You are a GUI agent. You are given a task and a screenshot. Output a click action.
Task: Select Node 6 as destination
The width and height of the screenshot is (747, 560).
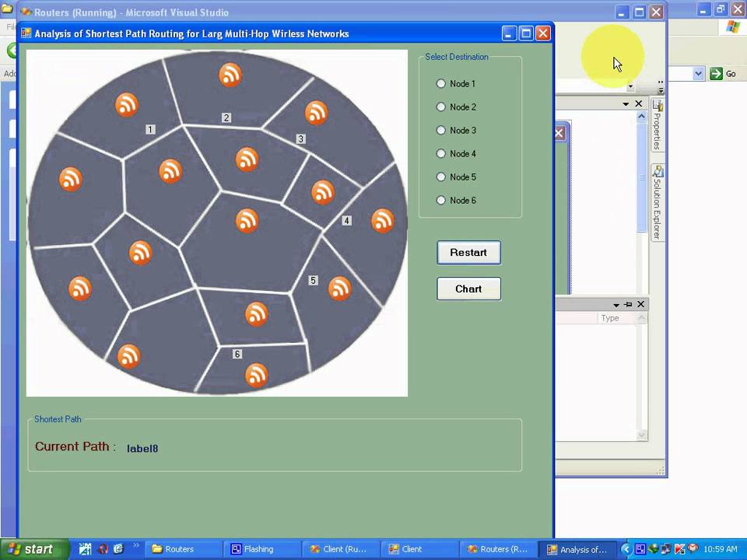point(456,201)
